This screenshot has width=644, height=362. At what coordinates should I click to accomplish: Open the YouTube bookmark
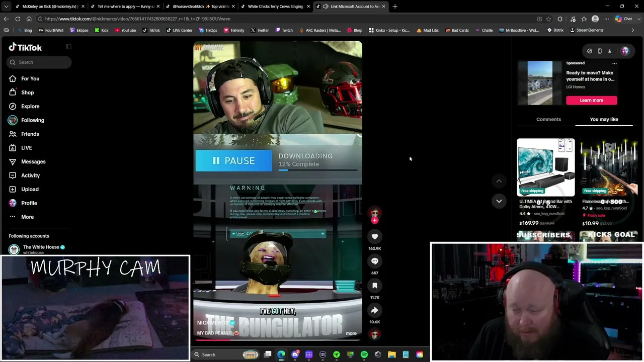click(125, 30)
